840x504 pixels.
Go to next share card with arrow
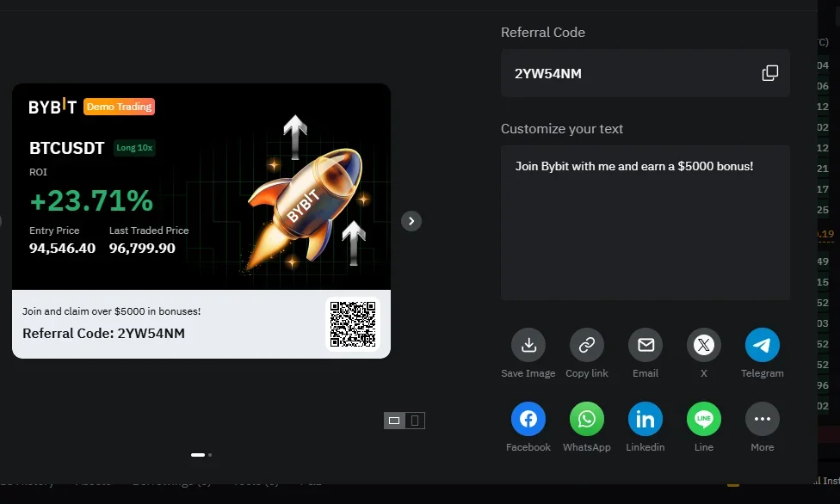click(x=411, y=221)
